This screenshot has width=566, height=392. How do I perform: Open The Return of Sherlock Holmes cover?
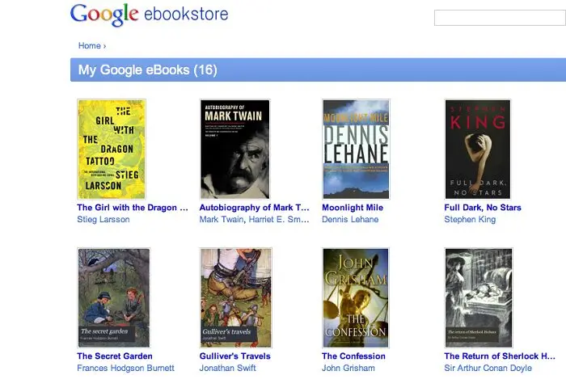[x=479, y=297]
